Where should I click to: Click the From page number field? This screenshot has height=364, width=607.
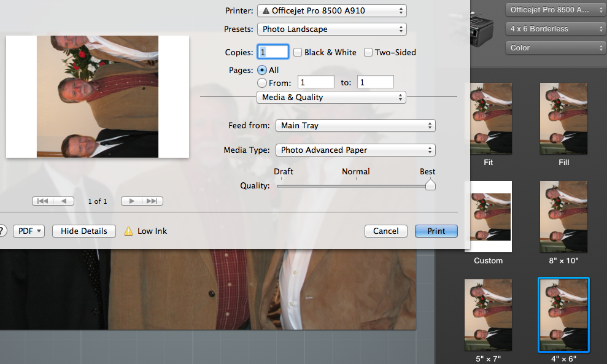click(x=316, y=82)
